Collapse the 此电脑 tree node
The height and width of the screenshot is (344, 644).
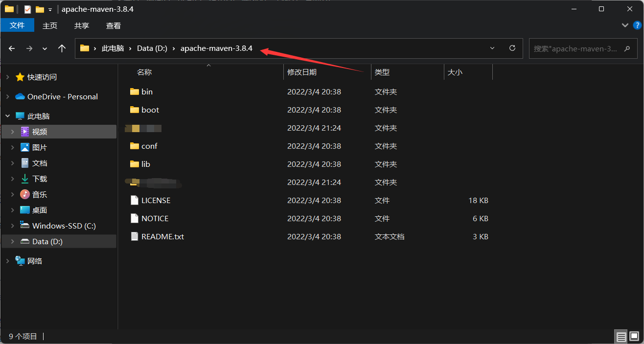(7, 116)
